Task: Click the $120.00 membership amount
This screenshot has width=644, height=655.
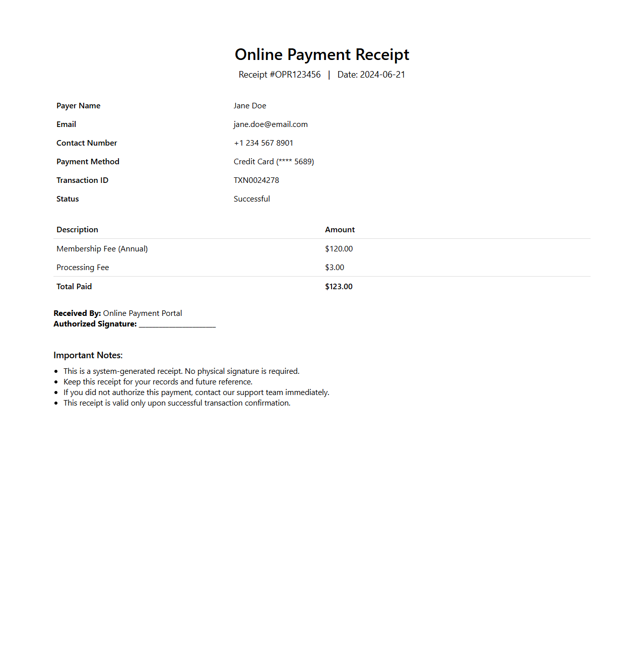Action: coord(339,249)
